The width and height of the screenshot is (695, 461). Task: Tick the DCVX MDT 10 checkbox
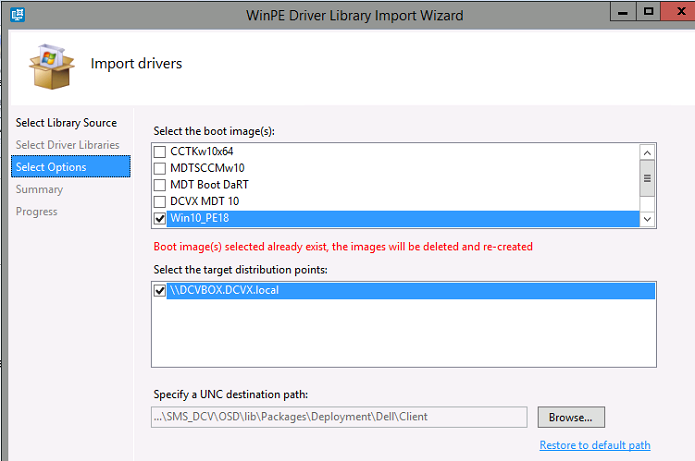click(160, 202)
